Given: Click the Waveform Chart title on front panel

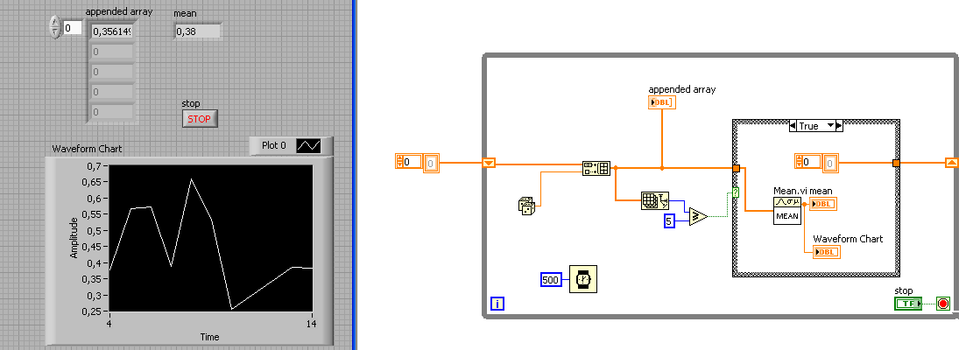Looking at the screenshot, I should pos(87,149).
